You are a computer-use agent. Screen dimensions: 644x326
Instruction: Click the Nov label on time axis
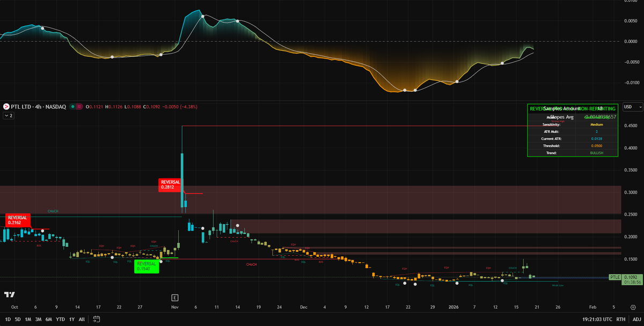(x=174, y=308)
